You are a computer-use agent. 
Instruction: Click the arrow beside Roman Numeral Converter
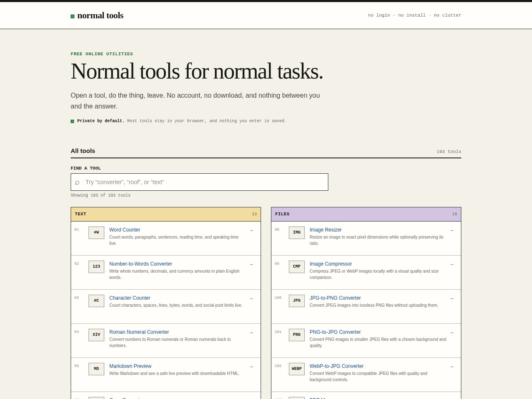point(251,332)
